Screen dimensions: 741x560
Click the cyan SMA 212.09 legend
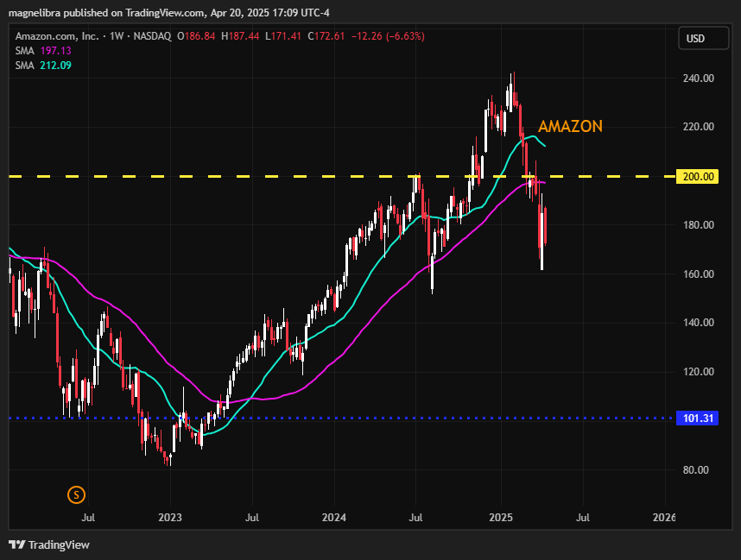(x=43, y=66)
